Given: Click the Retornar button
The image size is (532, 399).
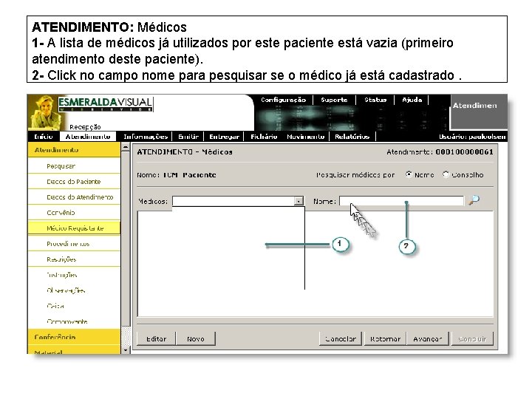Looking at the screenshot, I should click(x=385, y=339).
